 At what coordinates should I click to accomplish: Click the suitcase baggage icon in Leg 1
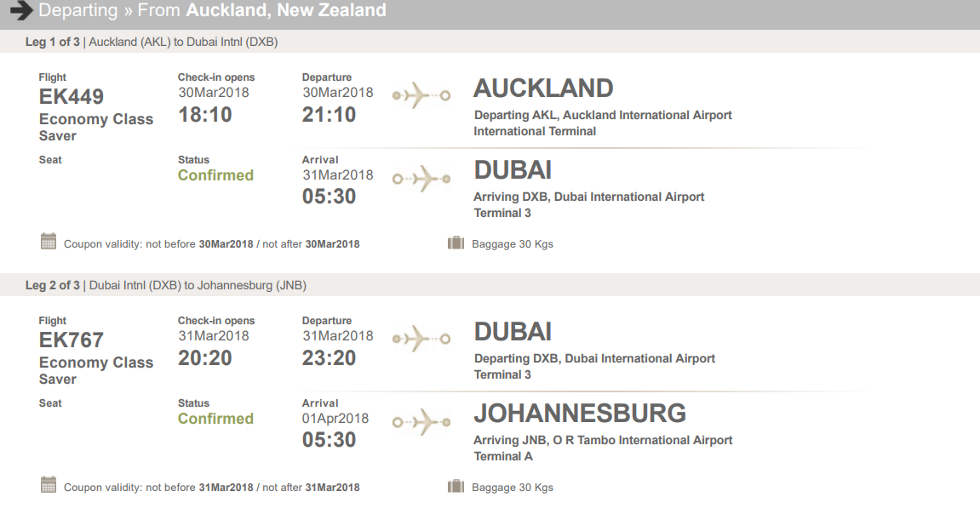(456, 243)
